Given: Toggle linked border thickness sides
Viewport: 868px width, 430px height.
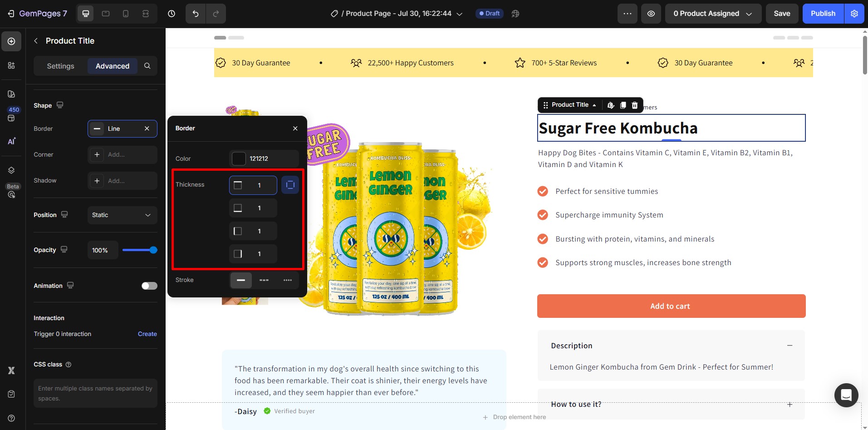Looking at the screenshot, I should coord(290,185).
